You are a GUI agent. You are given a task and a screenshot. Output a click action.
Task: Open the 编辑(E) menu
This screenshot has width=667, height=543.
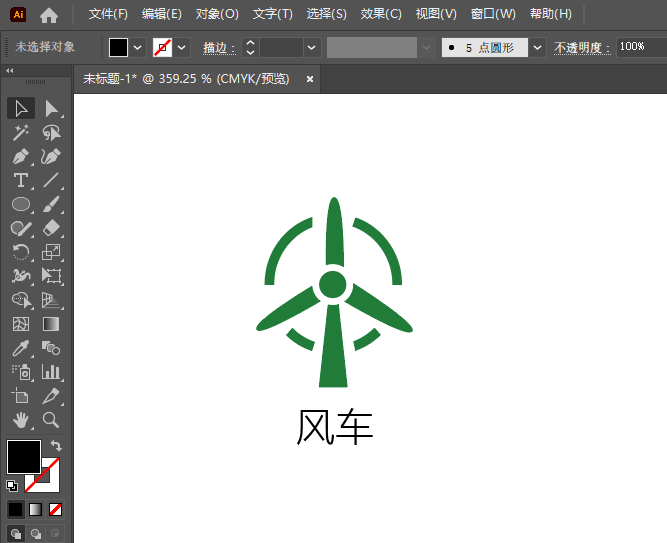coord(162,14)
